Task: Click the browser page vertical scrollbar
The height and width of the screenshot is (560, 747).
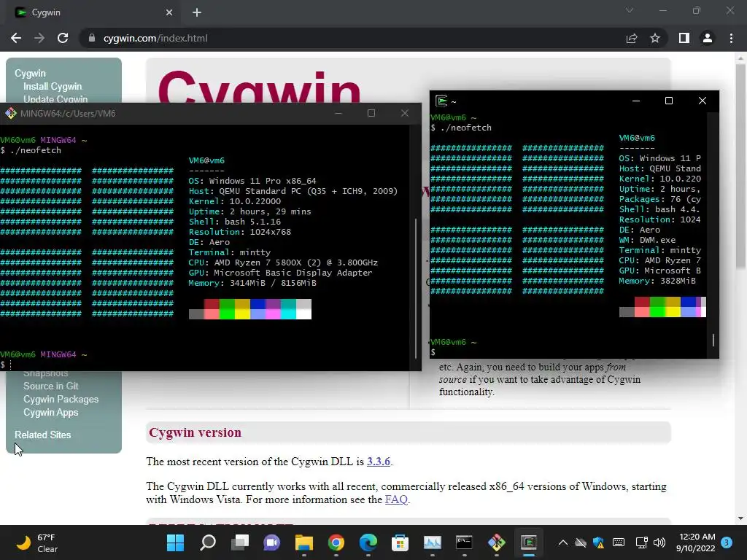Action: [x=741, y=167]
